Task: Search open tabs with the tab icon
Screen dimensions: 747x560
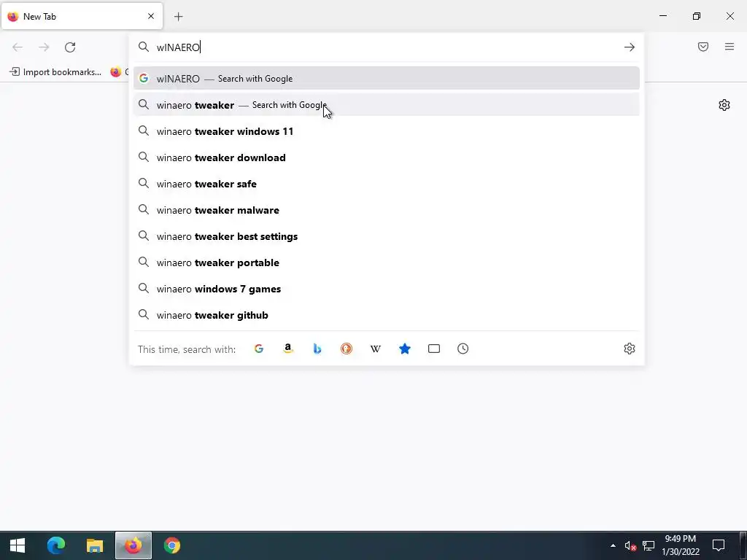Action: pos(434,349)
